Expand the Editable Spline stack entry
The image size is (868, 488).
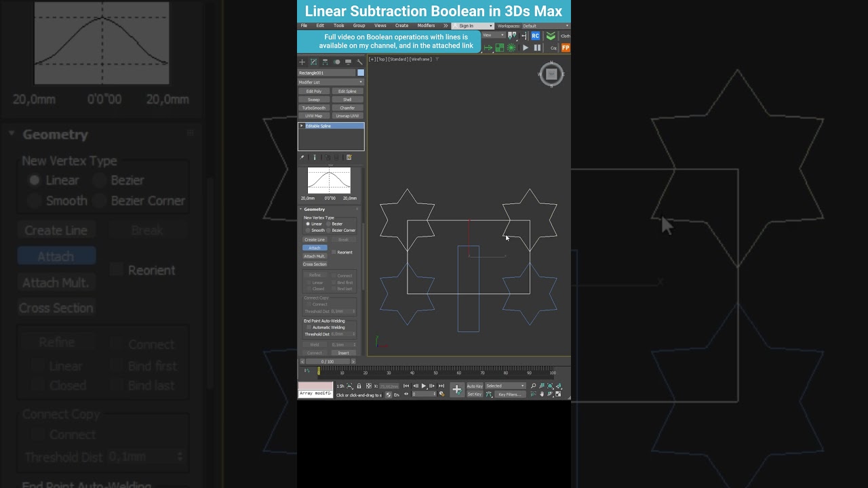click(x=302, y=126)
